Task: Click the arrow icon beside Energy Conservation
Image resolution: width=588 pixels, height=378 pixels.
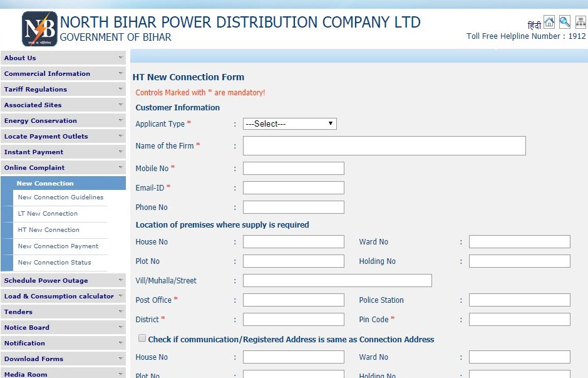Action: (x=120, y=120)
